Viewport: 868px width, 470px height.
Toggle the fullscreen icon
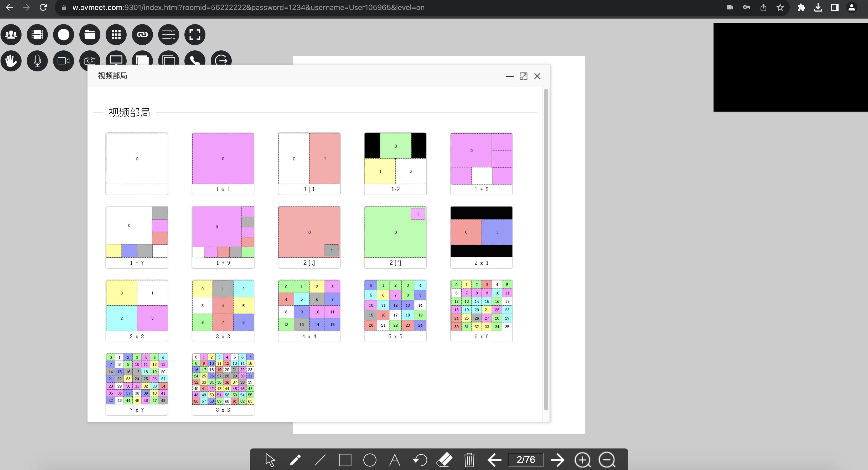click(195, 35)
